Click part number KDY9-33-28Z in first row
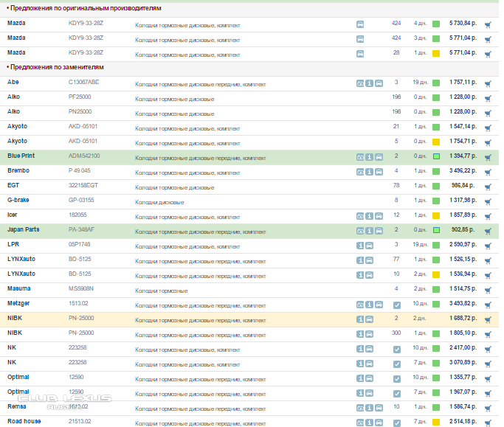504x427 pixels. [86, 24]
